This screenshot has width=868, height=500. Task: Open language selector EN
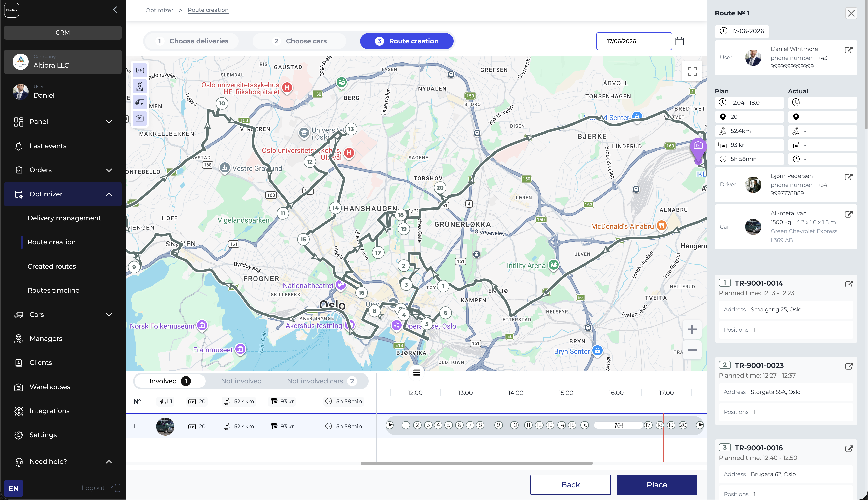click(13, 488)
